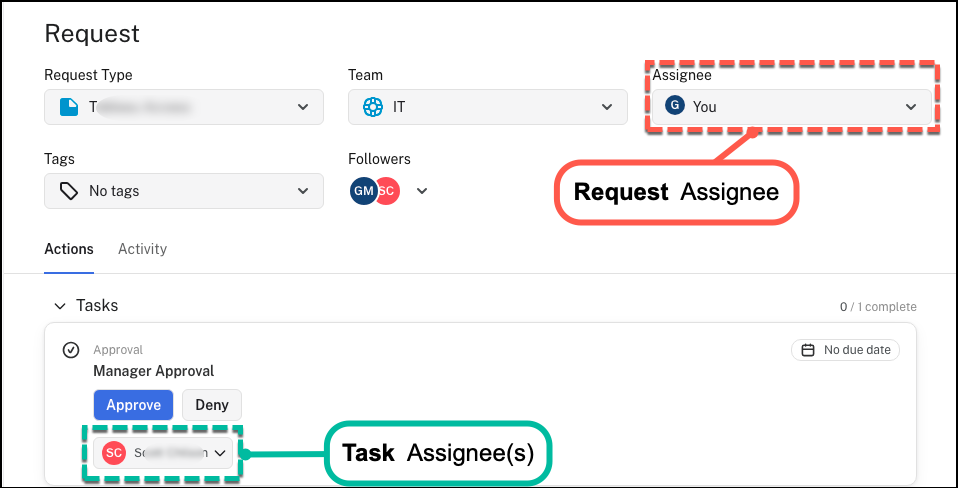Click the Request Type document icon
The width and height of the screenshot is (958, 488).
coord(68,107)
